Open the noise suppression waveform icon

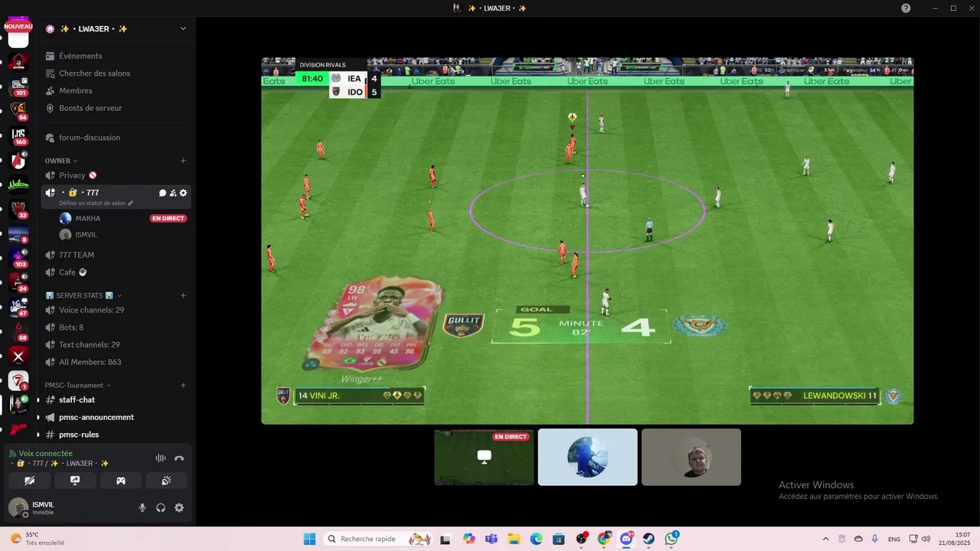click(161, 458)
